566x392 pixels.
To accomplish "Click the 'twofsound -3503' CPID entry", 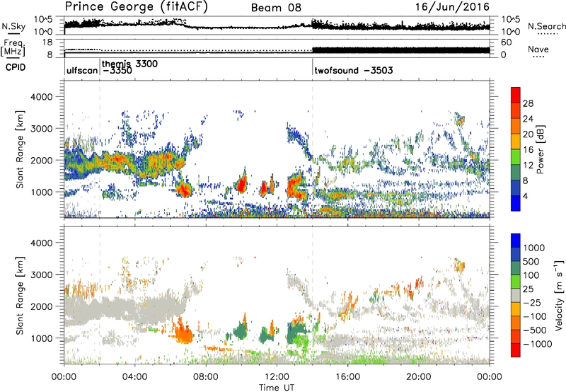I will click(x=353, y=70).
